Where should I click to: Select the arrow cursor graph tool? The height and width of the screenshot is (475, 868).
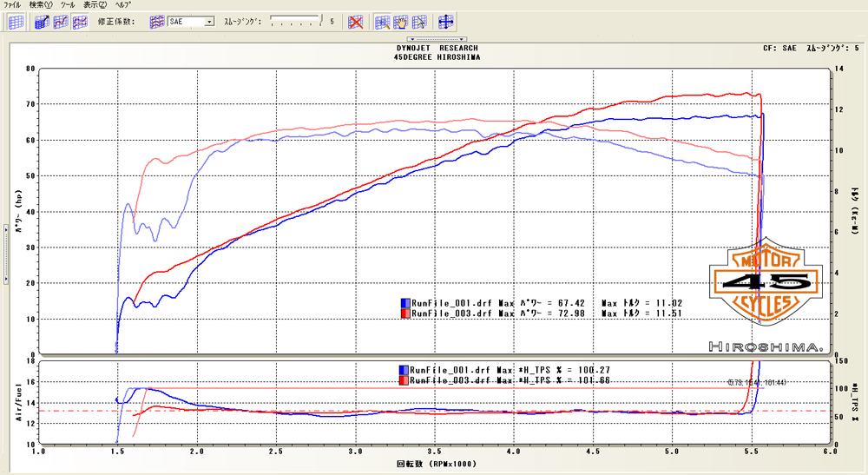[x=419, y=22]
